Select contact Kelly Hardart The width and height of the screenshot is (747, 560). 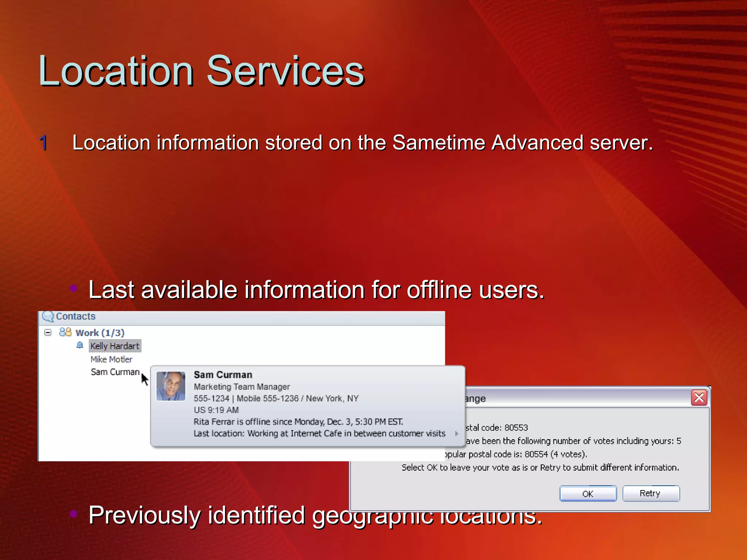[x=115, y=346]
